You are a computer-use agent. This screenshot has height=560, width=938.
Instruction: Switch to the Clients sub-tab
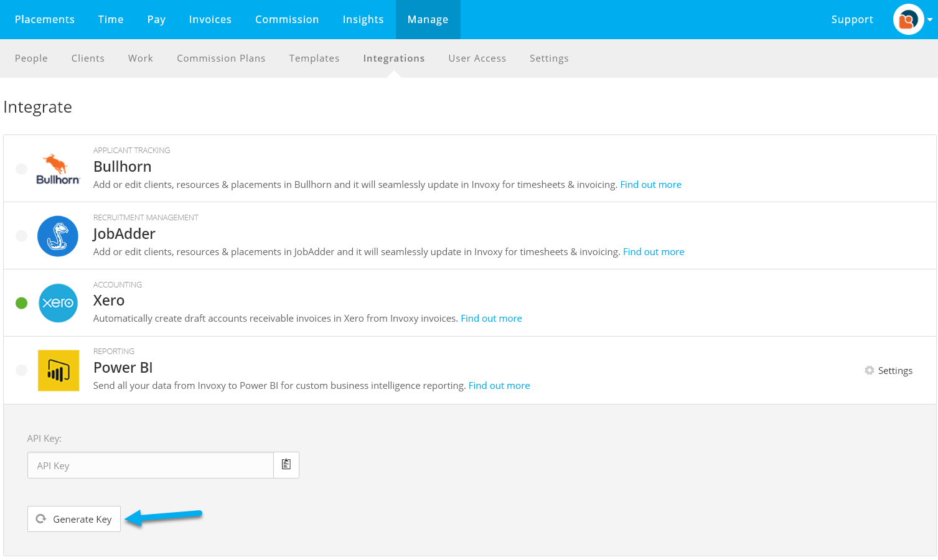[88, 58]
